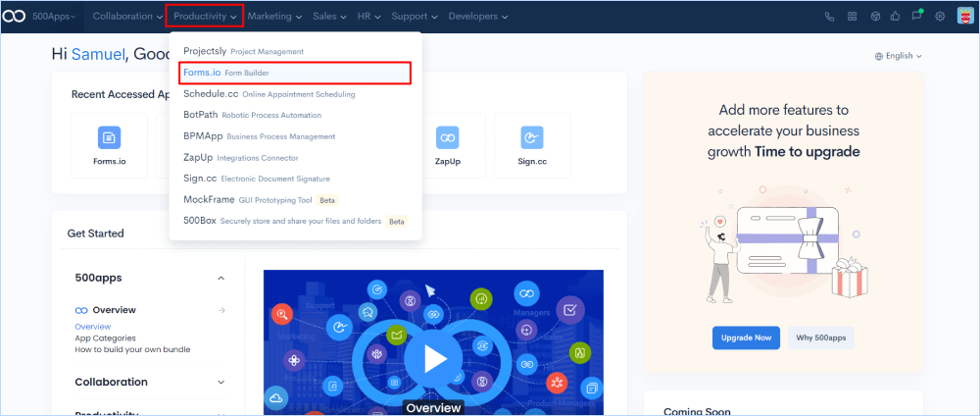This screenshot has width=980, height=416.
Task: Select Projectsly Project Management
Action: tap(295, 51)
